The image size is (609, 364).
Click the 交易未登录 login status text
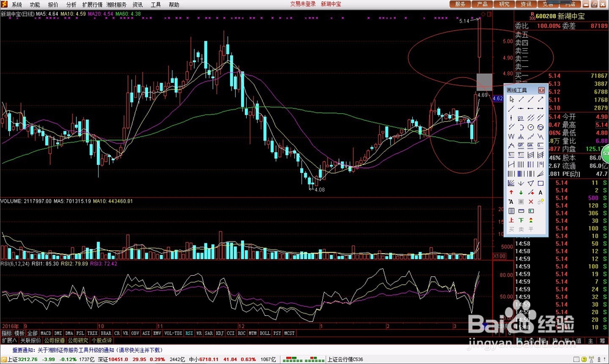click(303, 4)
